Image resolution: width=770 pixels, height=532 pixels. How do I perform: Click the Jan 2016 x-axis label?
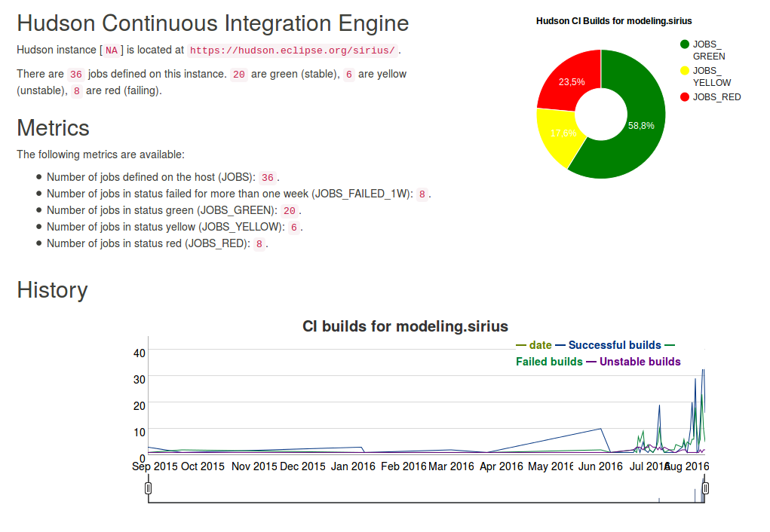[353, 466]
